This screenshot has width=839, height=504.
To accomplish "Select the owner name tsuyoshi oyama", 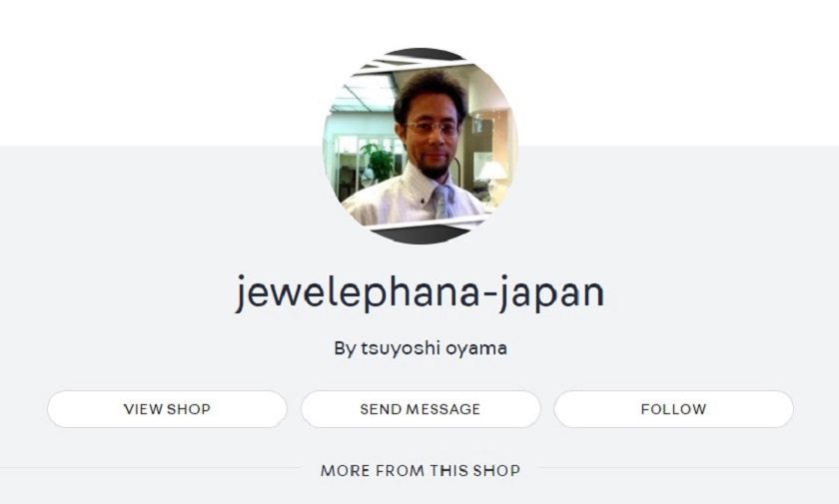I will tap(433, 348).
